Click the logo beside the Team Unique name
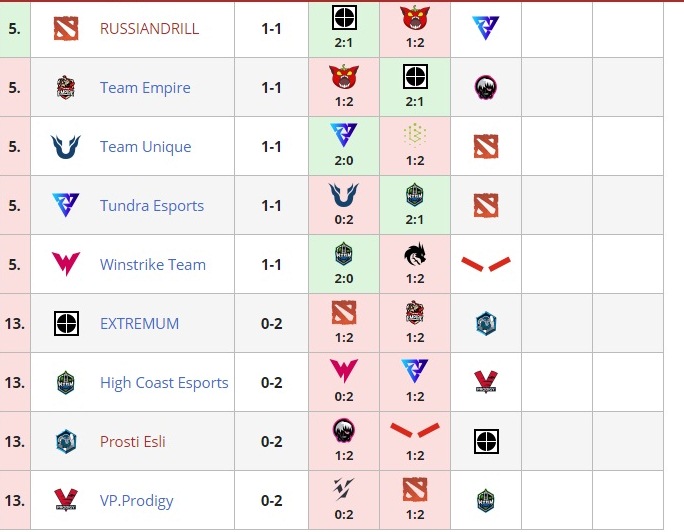684x532 pixels. (66, 147)
